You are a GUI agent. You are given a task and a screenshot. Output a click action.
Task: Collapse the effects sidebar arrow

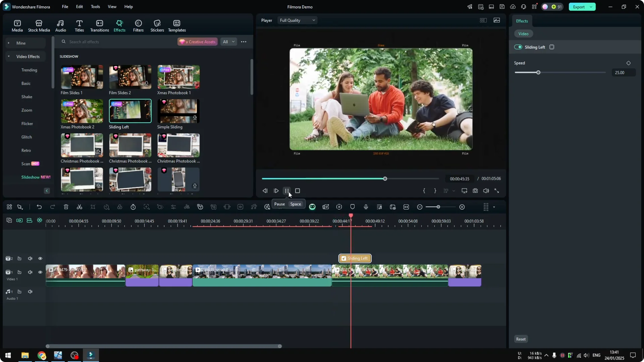click(47, 191)
